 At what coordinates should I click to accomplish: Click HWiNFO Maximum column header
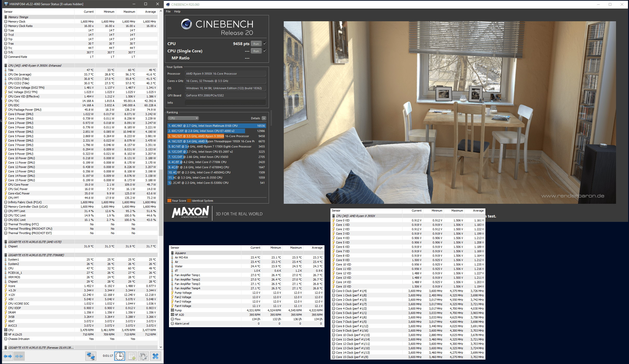point(126,12)
